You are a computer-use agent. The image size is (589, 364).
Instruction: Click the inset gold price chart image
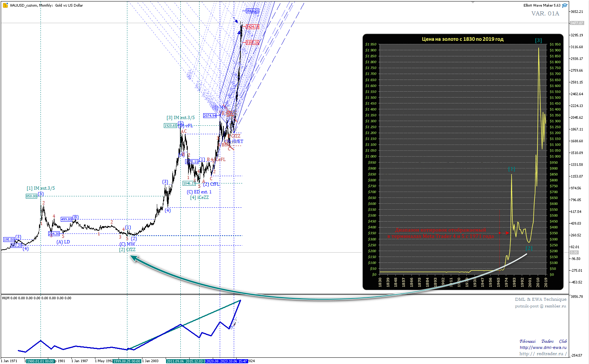coord(463,162)
